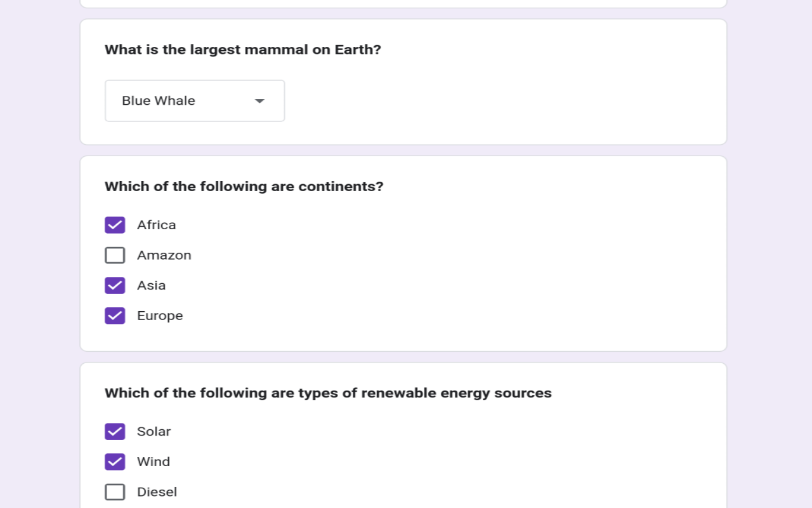Image resolution: width=812 pixels, height=508 pixels.
Task: Tick the Amazon checkbox
Action: 115,255
